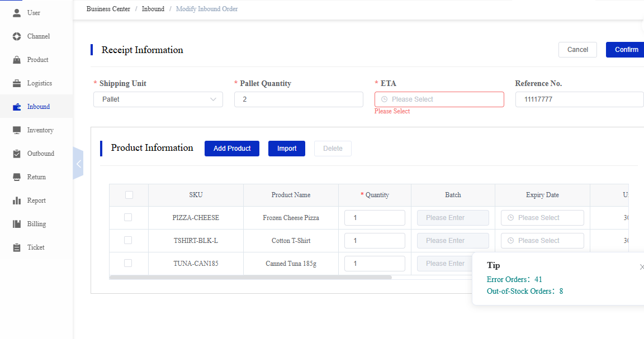Click the Inventory monitor icon
This screenshot has width=644, height=339.
pos(17,130)
